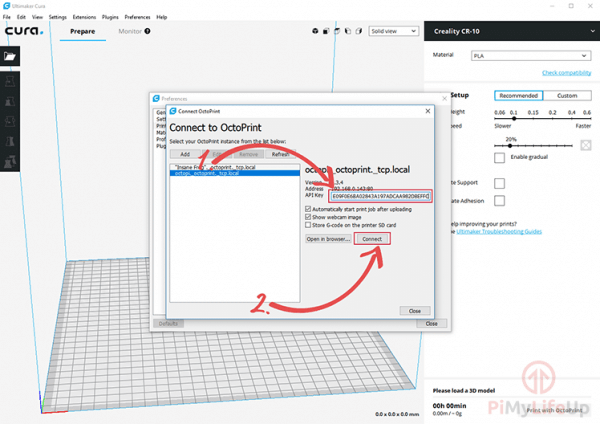Check the Enable gradual checkbox
600x424 pixels.
click(x=499, y=158)
